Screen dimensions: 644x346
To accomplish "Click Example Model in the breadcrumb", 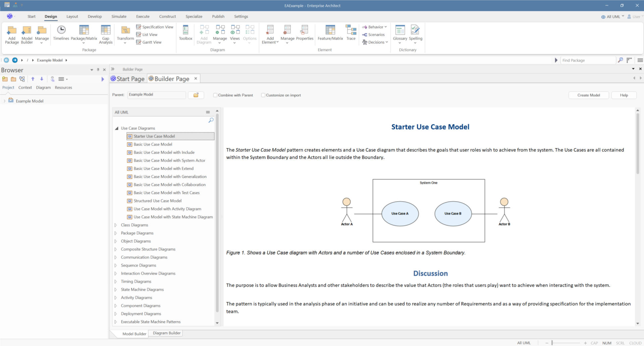I will click(50, 60).
